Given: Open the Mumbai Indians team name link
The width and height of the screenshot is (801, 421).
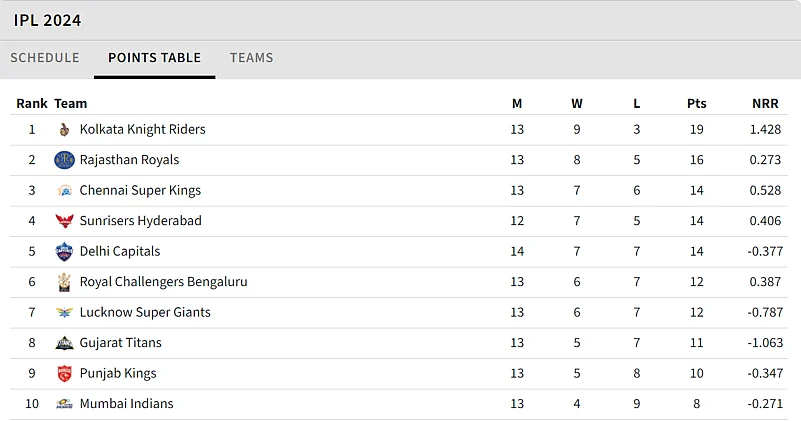Looking at the screenshot, I should point(126,404).
